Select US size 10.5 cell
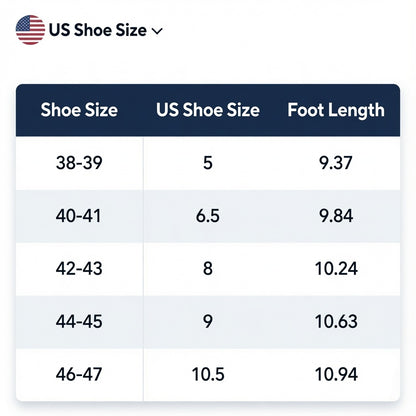Screen dimensions: 416x416 point(208,374)
